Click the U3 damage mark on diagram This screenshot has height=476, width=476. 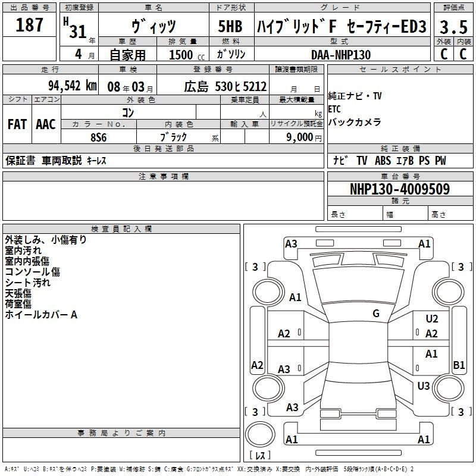(x=423, y=386)
